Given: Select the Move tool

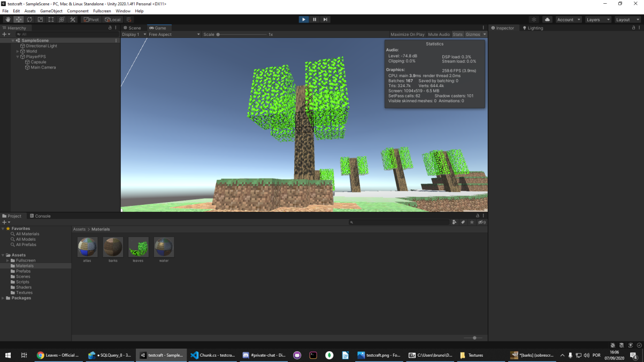Looking at the screenshot, I should pyautogui.click(x=19, y=19).
